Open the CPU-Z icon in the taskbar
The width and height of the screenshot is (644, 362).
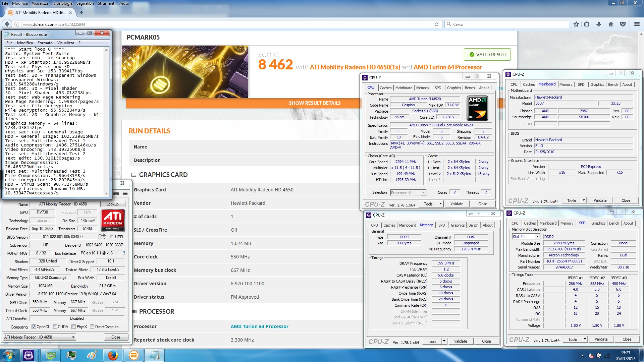[29, 355]
